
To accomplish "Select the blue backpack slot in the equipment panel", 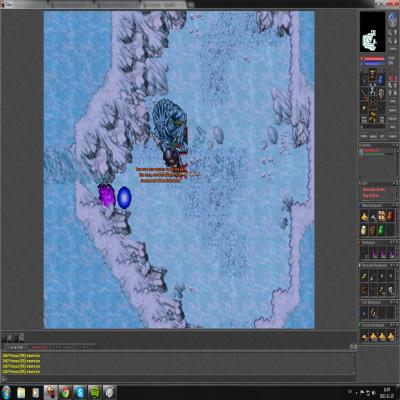I will tap(381, 80).
